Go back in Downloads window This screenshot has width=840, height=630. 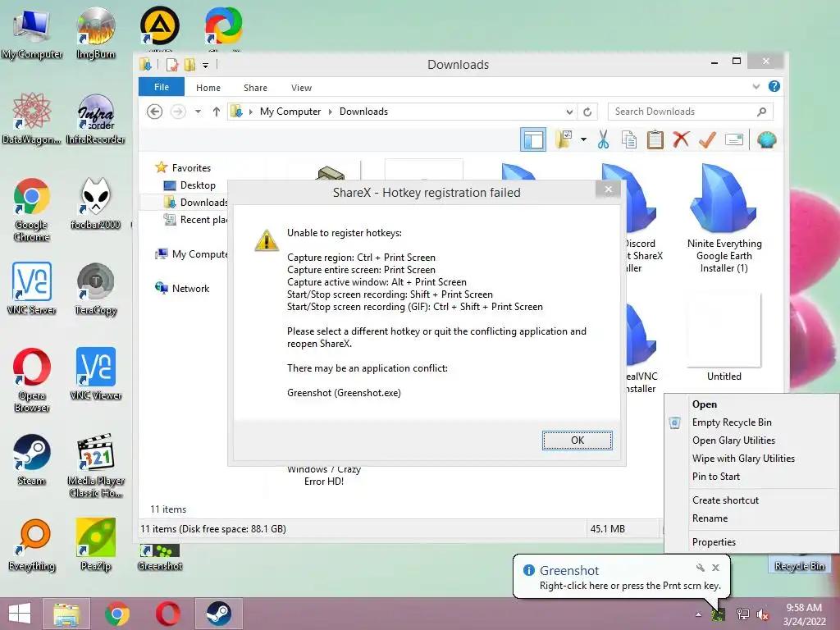[155, 112]
